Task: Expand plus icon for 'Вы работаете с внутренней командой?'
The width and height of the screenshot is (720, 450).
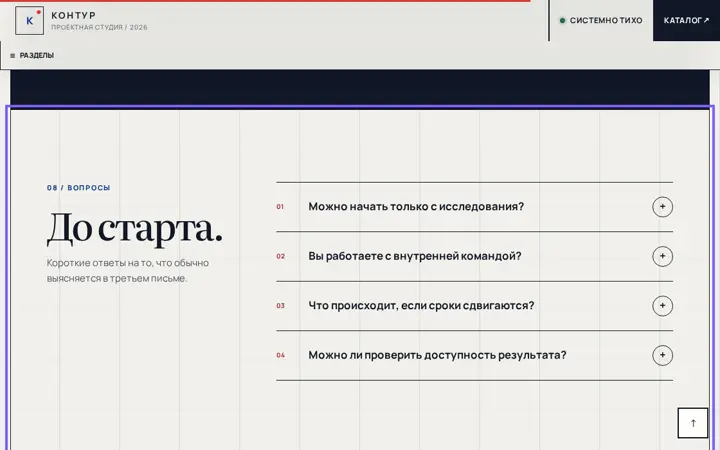Action: point(662,256)
